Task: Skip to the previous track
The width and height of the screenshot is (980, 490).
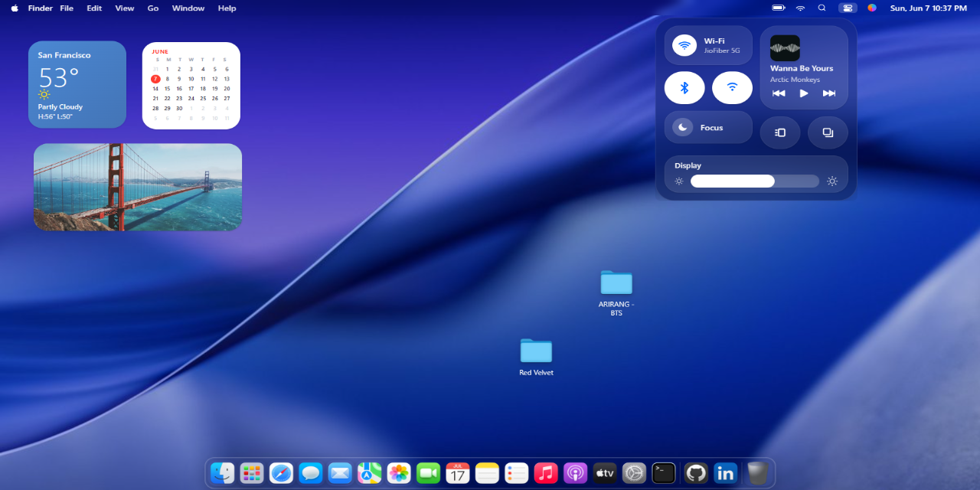Action: (x=779, y=93)
